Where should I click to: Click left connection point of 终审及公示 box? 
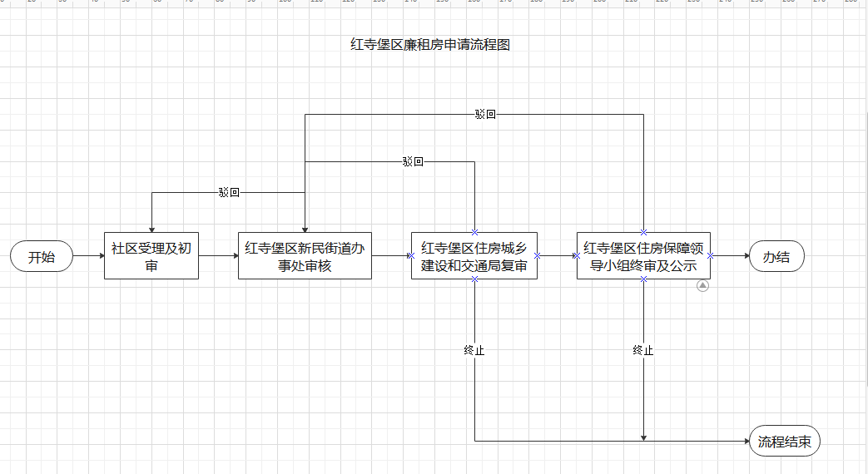click(x=577, y=255)
